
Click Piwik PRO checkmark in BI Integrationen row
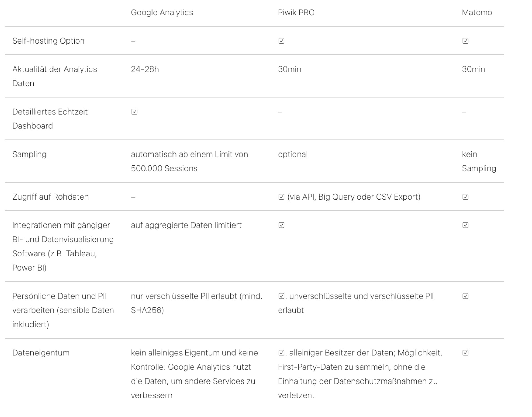(x=281, y=225)
